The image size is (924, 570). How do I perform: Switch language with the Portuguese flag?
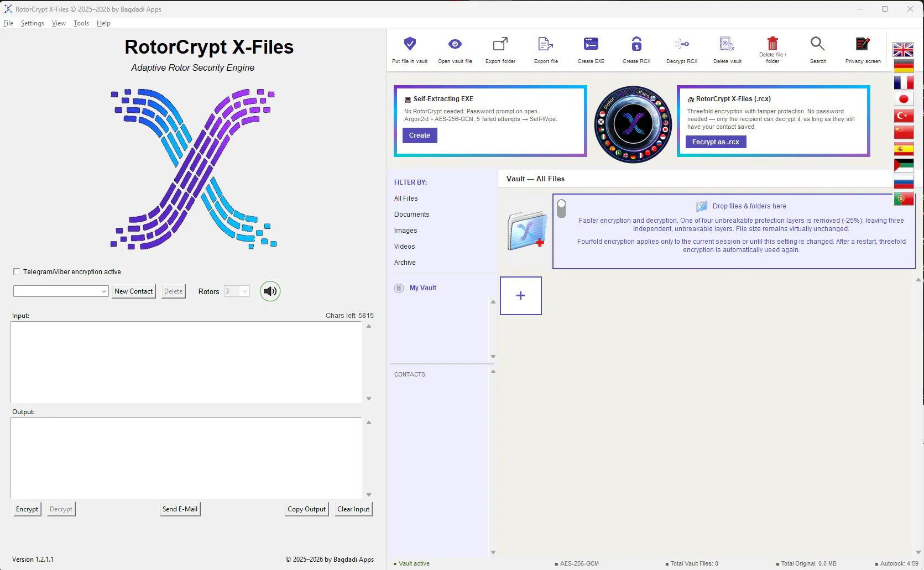tap(904, 198)
